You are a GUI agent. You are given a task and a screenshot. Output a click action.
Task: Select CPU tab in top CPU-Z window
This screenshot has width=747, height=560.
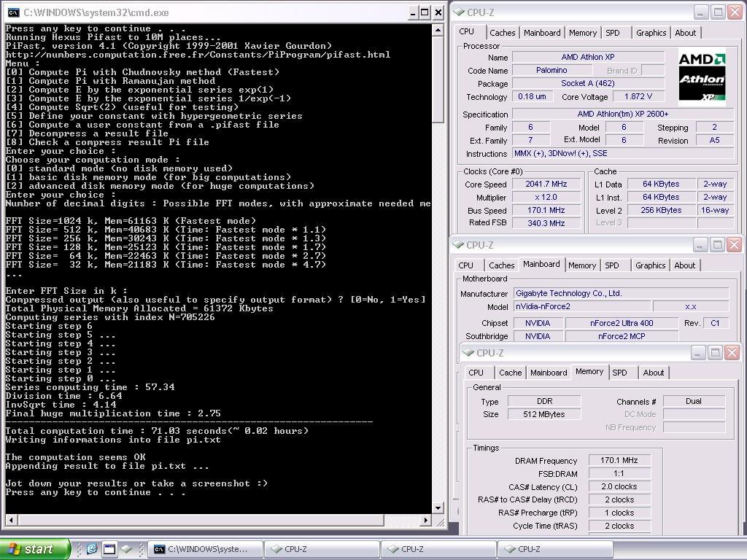point(467,31)
